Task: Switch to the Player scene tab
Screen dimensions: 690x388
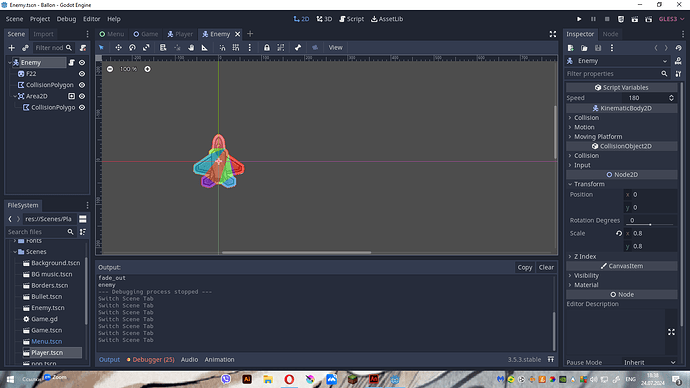Action: pos(180,34)
